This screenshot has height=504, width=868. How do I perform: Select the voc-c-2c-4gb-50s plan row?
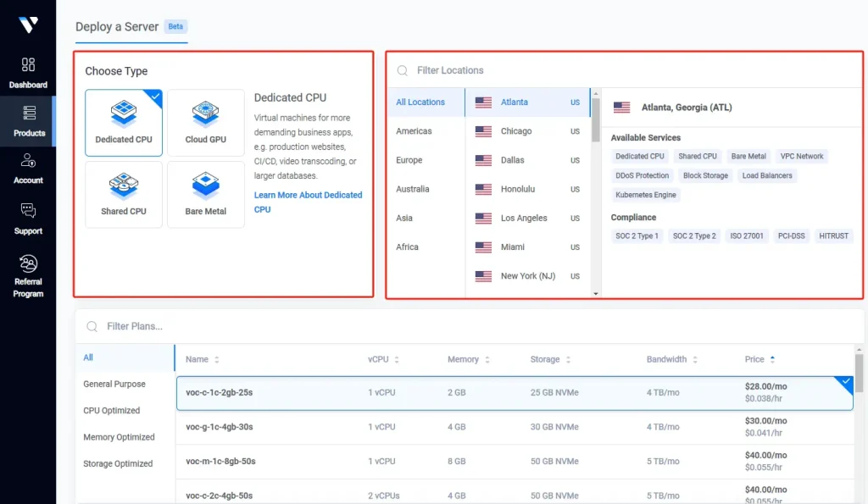point(515,492)
